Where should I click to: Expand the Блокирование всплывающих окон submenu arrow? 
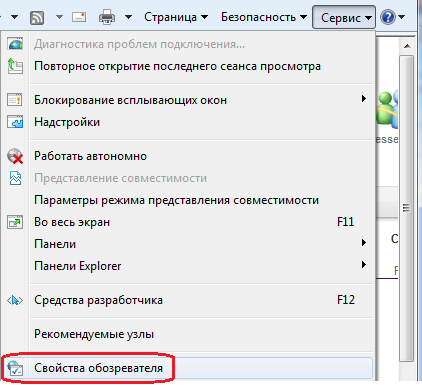click(x=364, y=99)
